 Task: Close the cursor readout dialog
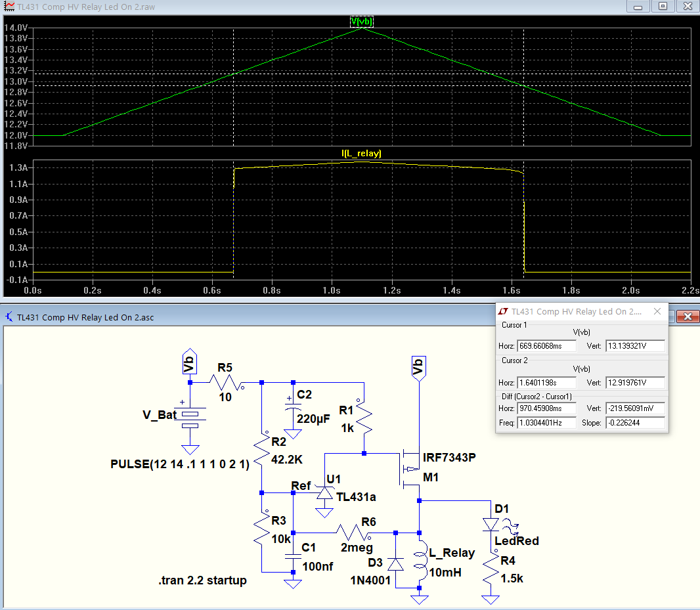click(x=657, y=311)
